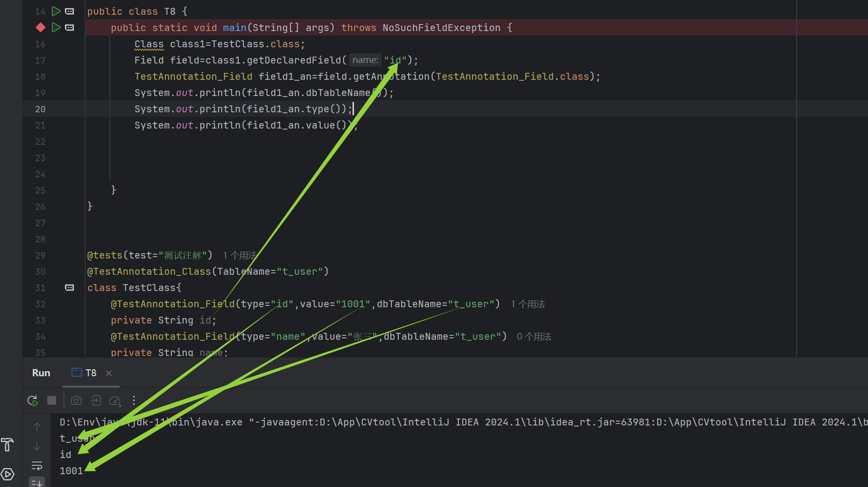
Task: Click console output line '1001'
Action: click(x=71, y=471)
